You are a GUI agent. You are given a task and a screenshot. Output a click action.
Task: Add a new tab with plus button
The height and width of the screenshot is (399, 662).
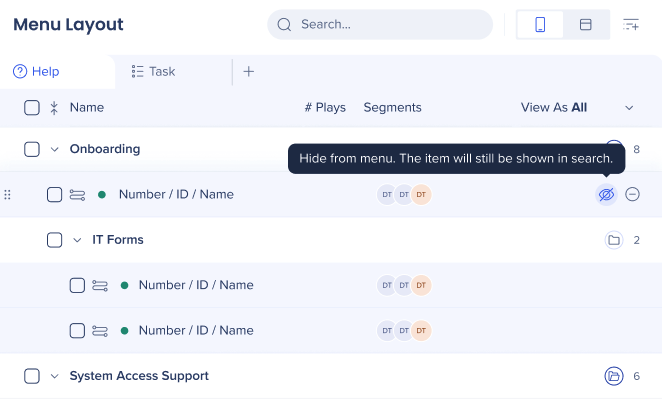249,71
